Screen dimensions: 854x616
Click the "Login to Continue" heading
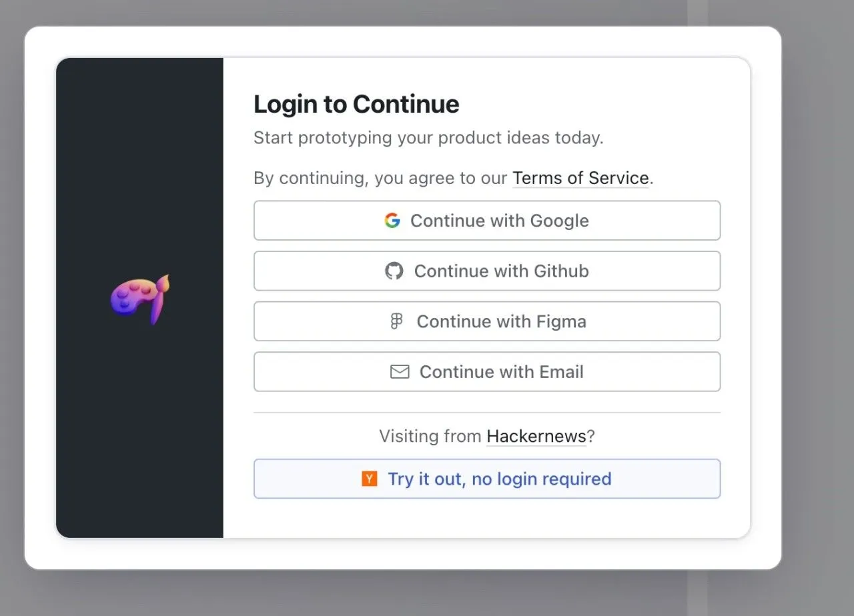click(x=356, y=105)
